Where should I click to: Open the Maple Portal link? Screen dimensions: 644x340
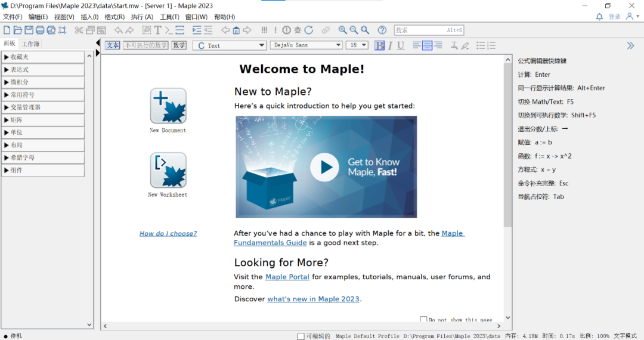[287, 277]
